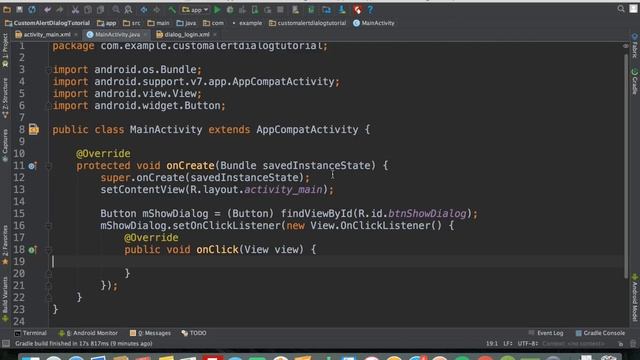Click the fold end marker at line 20
The image size is (640, 360).
(x=48, y=274)
